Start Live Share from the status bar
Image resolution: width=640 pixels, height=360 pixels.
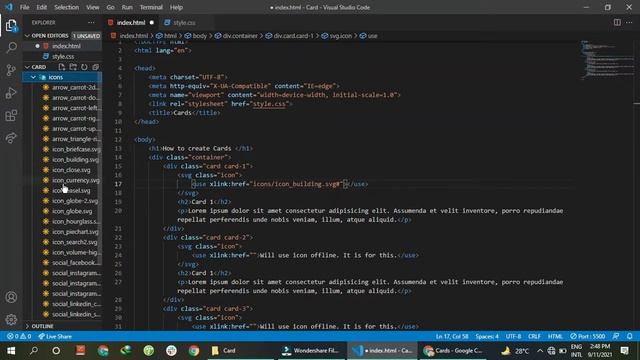pyautogui.click(x=55, y=336)
